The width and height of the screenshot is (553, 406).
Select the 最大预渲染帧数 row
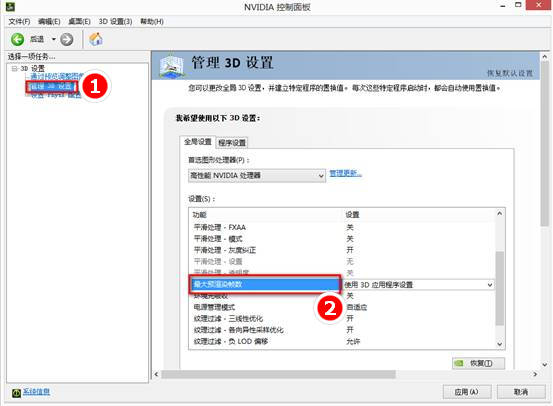265,284
